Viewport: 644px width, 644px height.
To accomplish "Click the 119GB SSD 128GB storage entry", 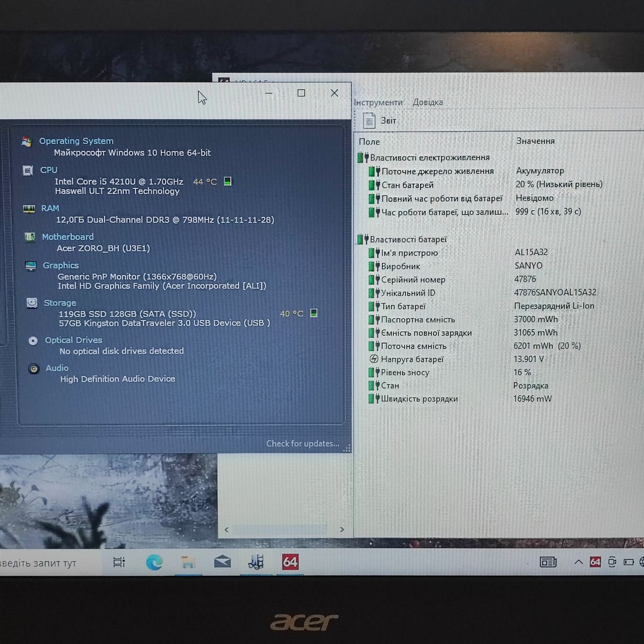I will 127,314.
